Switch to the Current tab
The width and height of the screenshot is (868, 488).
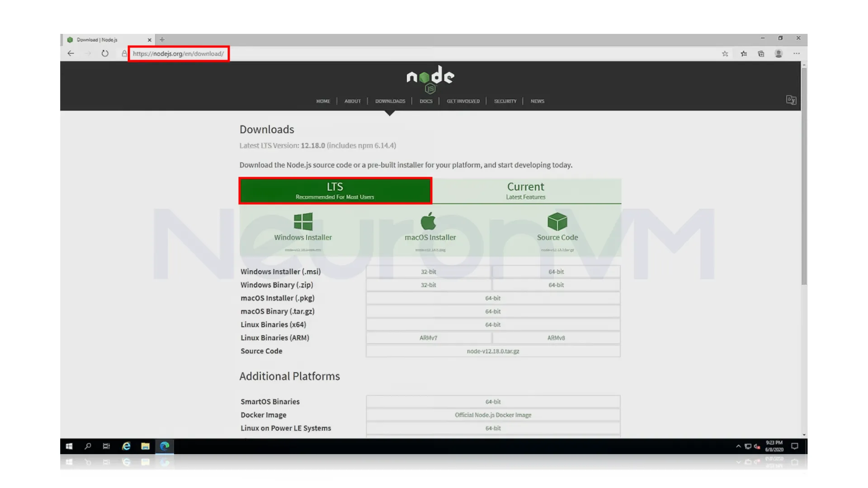click(x=526, y=191)
